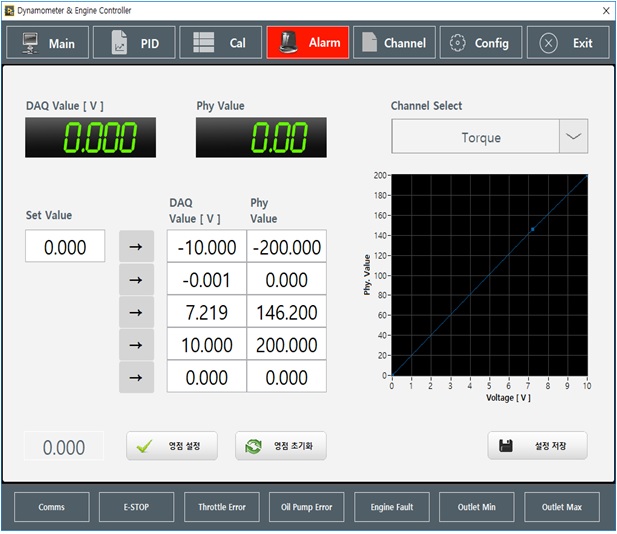The width and height of the screenshot is (617, 534).
Task: Select the red Alarm tab
Action: [307, 43]
